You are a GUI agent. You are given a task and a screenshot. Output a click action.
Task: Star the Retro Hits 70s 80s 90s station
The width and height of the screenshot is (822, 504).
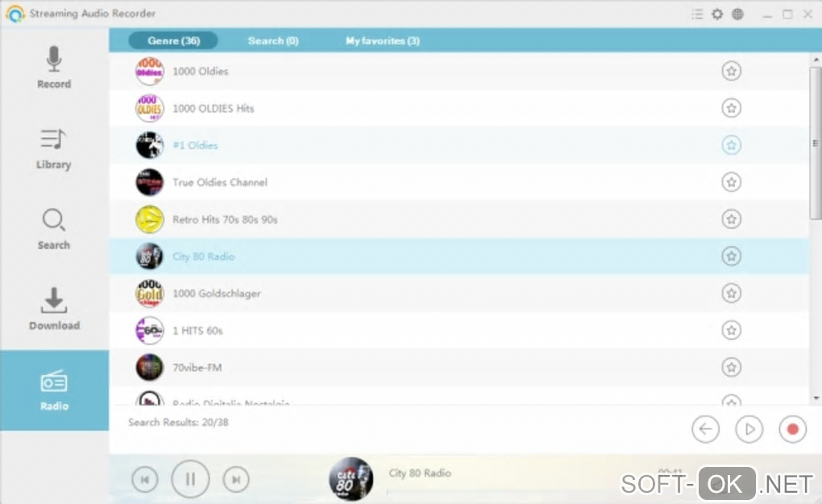click(x=731, y=219)
